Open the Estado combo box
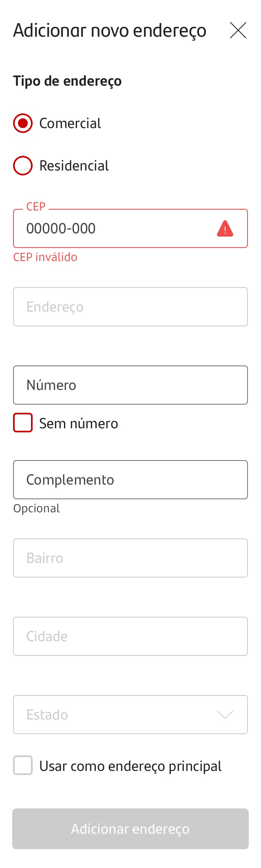The image size is (261, 868). (130, 715)
